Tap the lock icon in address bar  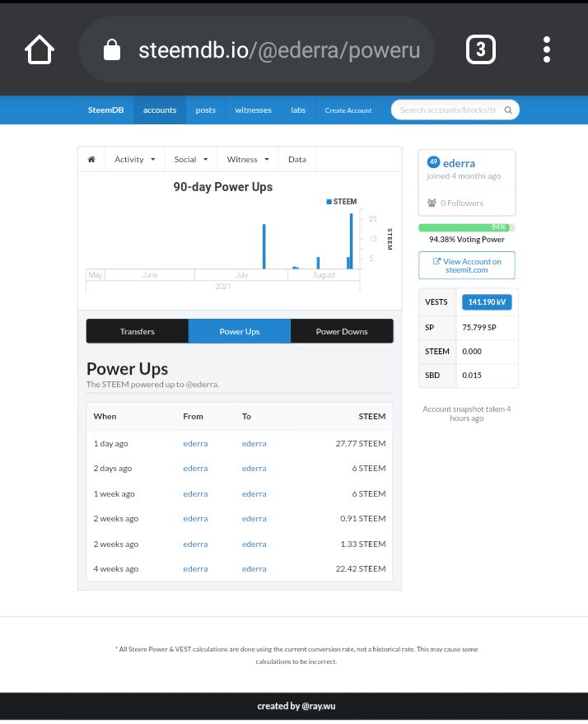tap(112, 49)
